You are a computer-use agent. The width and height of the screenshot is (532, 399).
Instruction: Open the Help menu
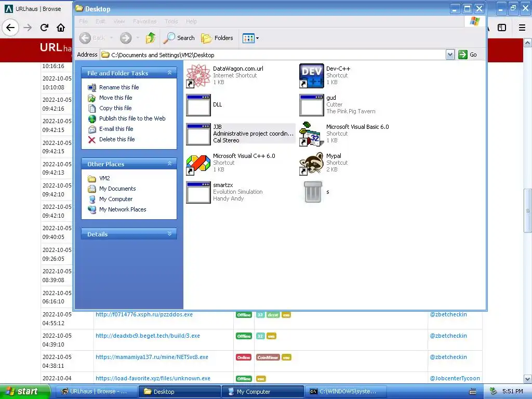tap(191, 21)
